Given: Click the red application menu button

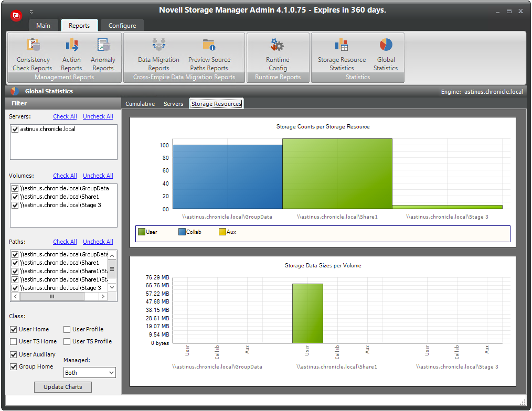Looking at the screenshot, I should point(16,16).
